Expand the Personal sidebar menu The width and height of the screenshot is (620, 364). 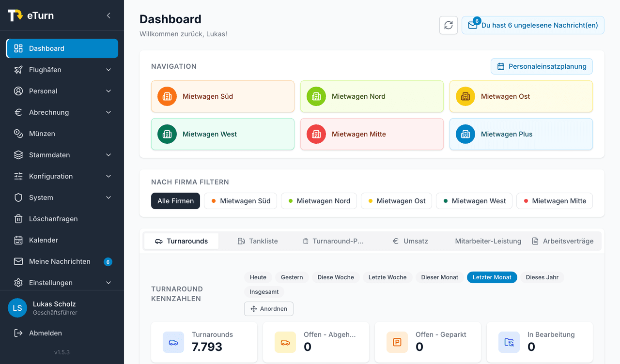tap(62, 91)
